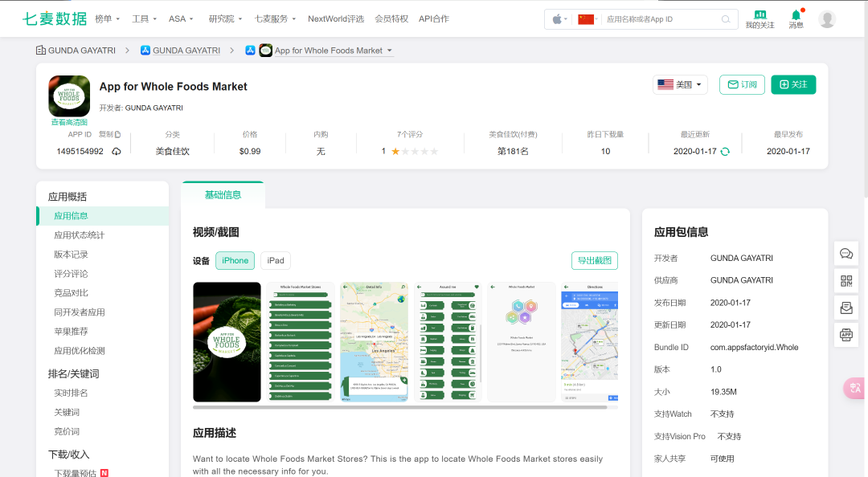Click the search magnifier icon
868x477 pixels.
pyautogui.click(x=726, y=19)
